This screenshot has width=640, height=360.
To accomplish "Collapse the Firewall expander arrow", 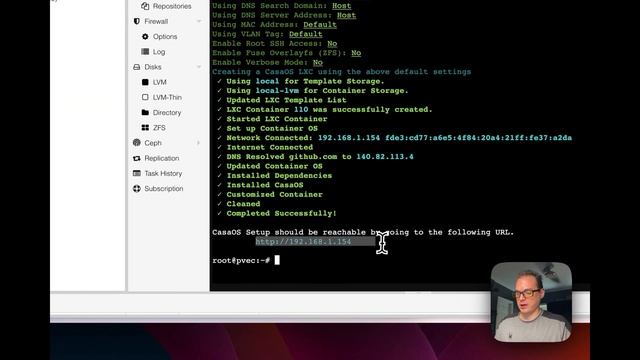I will click(x=199, y=21).
